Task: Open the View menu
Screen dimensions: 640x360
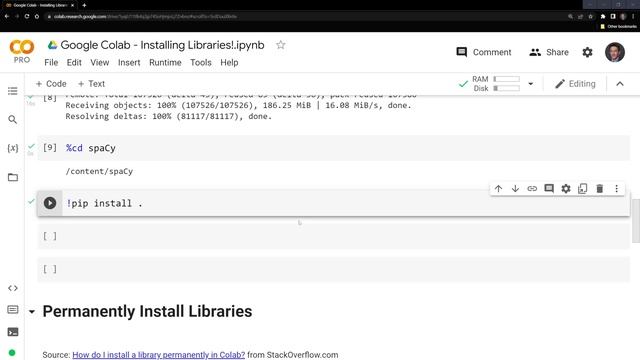Action: pos(100,62)
